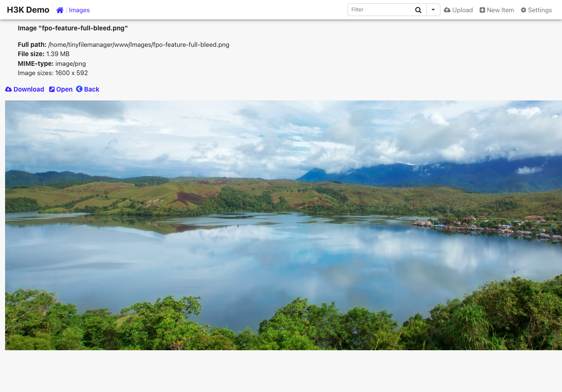This screenshot has height=392, width=562.
Task: Open image in new window
Action: (61, 89)
